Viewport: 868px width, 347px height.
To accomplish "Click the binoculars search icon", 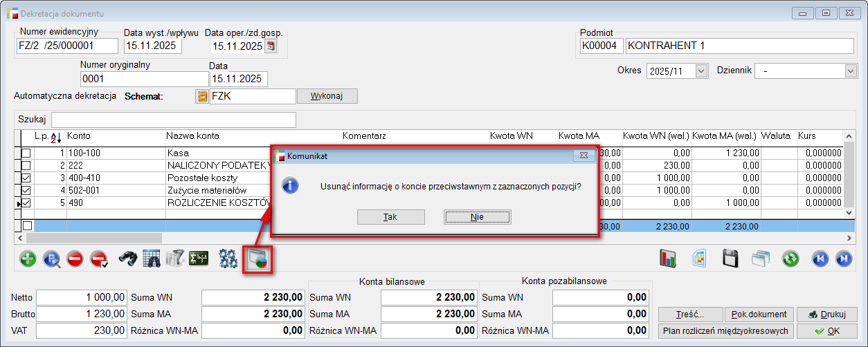I will (127, 259).
